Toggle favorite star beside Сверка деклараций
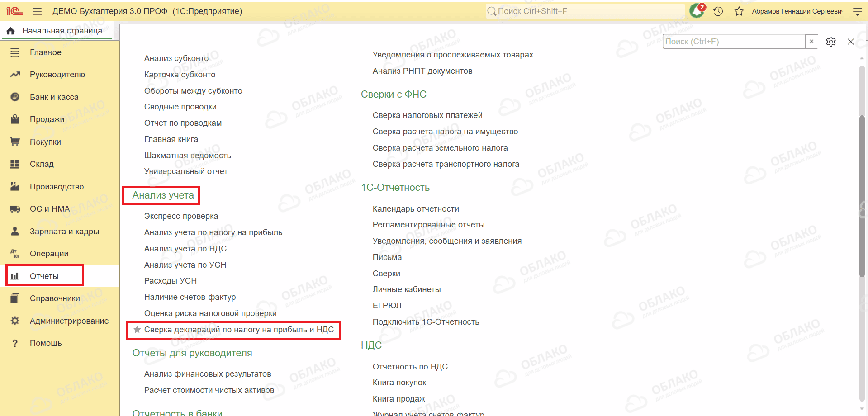The height and width of the screenshot is (416, 868). tap(137, 330)
